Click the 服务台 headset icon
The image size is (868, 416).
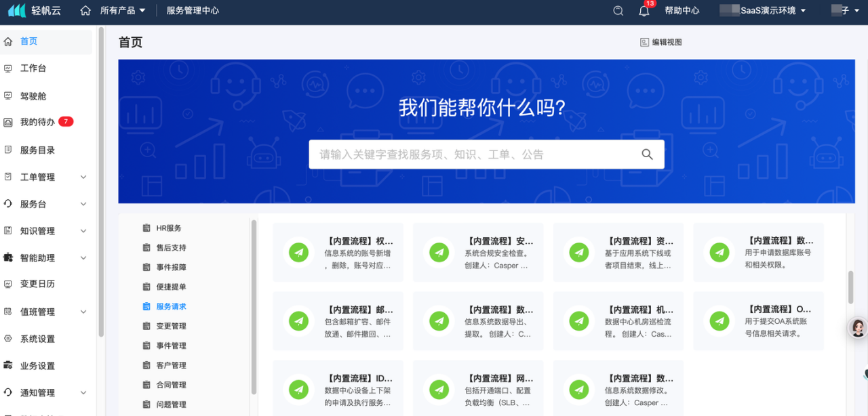pos(8,203)
